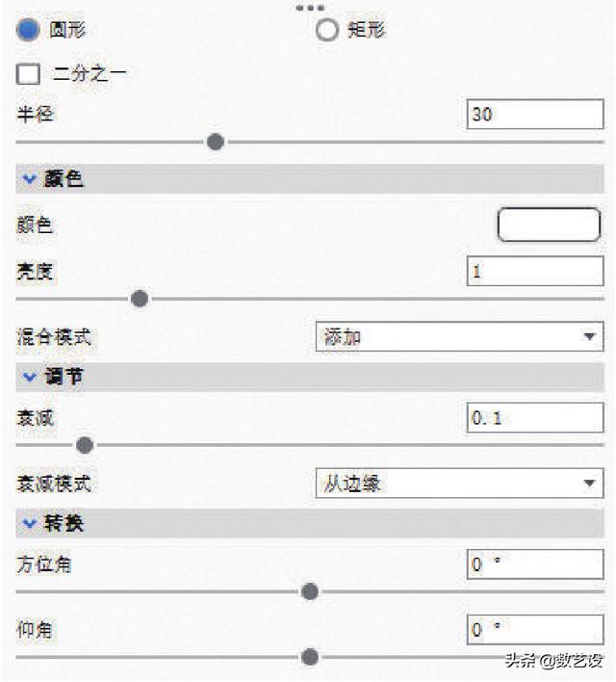This screenshot has height=682, width=616.
Task: Click the 亮度 value field
Action: (x=535, y=271)
